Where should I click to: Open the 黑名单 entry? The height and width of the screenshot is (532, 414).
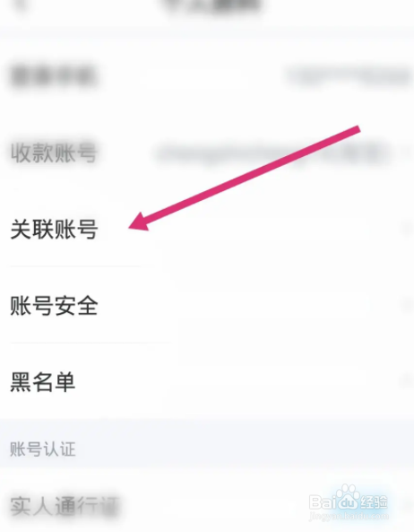pos(207,381)
